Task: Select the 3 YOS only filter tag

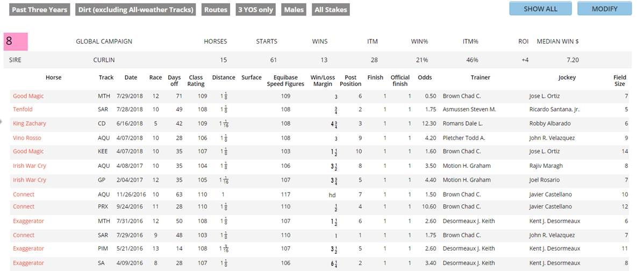Action: click(x=256, y=10)
